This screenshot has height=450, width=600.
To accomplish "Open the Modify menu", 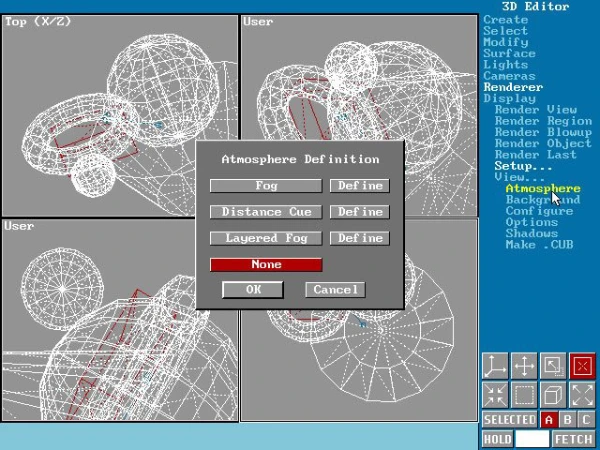I will tap(505, 42).
